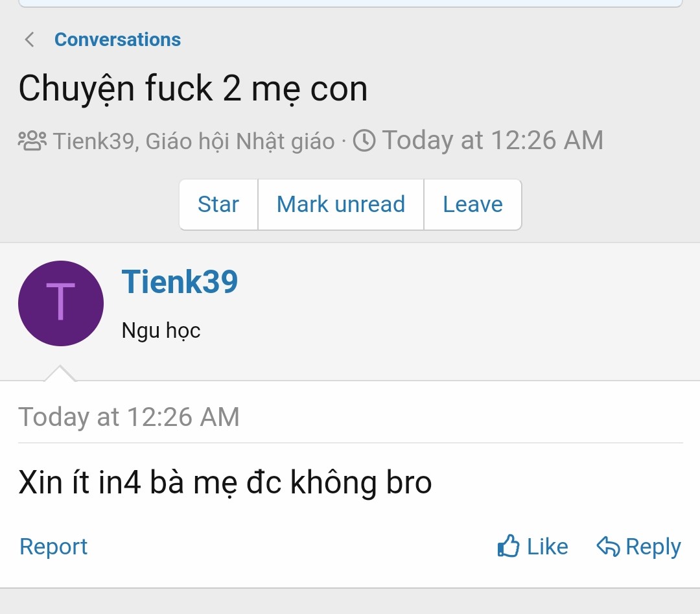700x614 pixels.
Task: Click the back chevron beside Conversations
Action: (x=29, y=40)
